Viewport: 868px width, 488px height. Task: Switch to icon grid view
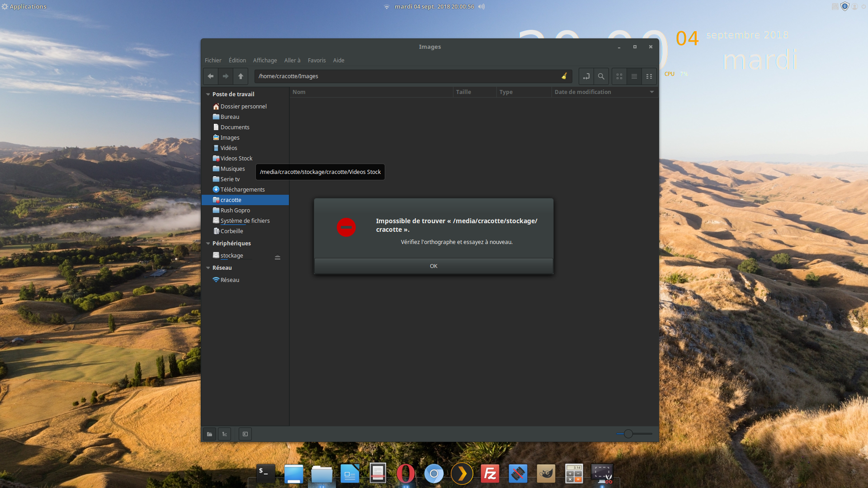pyautogui.click(x=619, y=76)
